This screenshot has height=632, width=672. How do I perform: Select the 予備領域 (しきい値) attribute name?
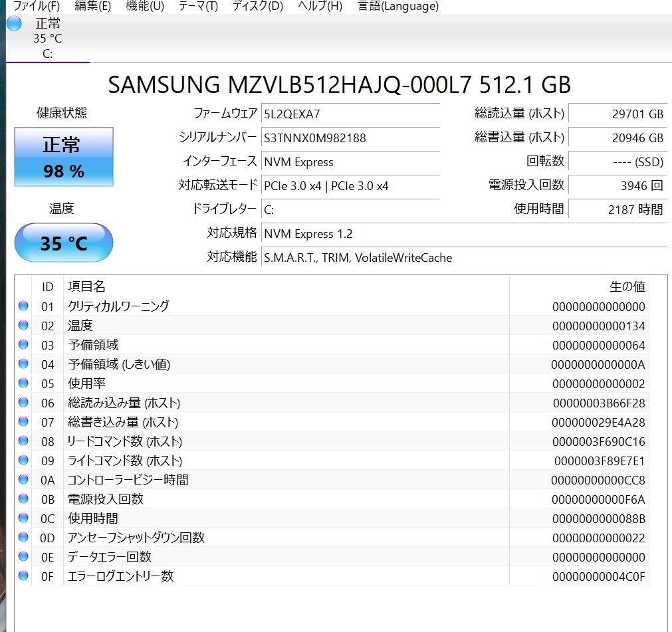click(119, 364)
